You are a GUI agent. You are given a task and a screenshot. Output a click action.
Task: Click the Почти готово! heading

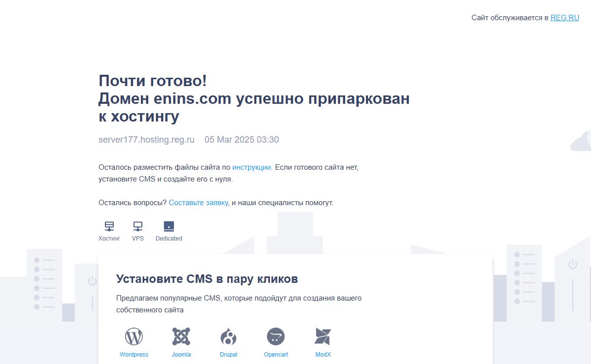point(153,81)
